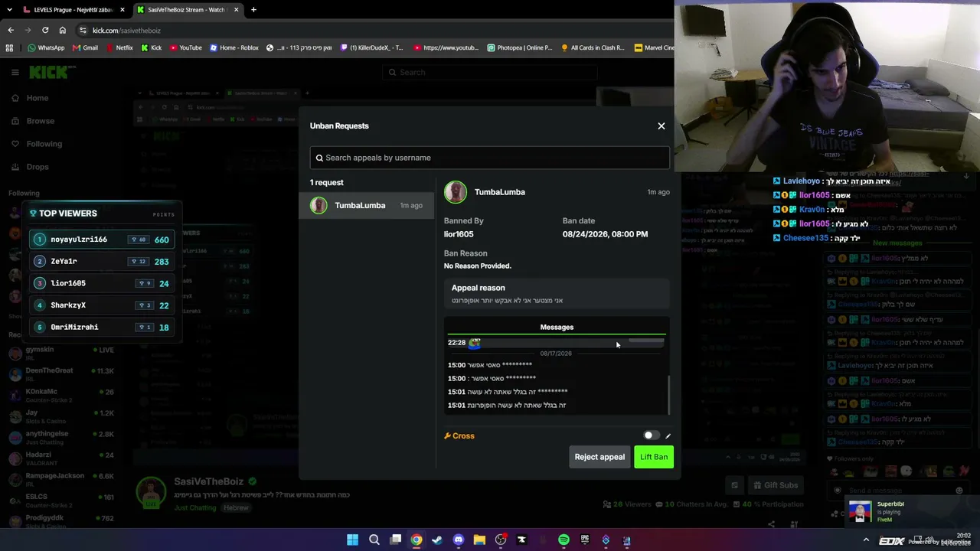Open a new browser tab
980x551 pixels.
click(x=253, y=10)
